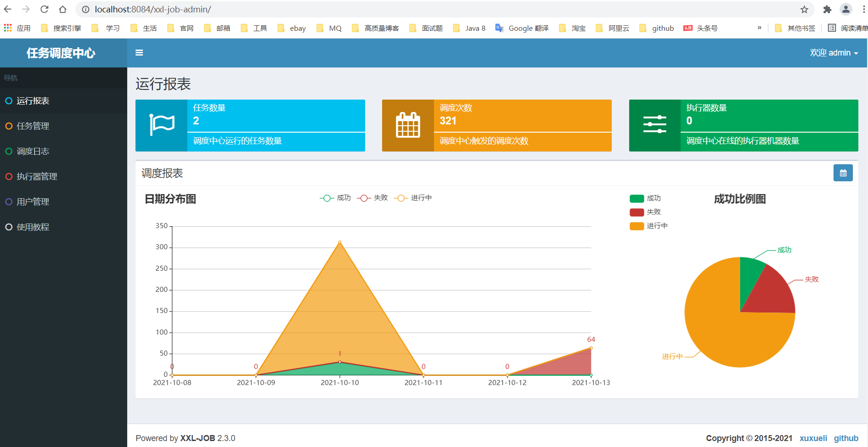868x447 pixels.
Task: Open github bookmark folder
Action: point(657,28)
